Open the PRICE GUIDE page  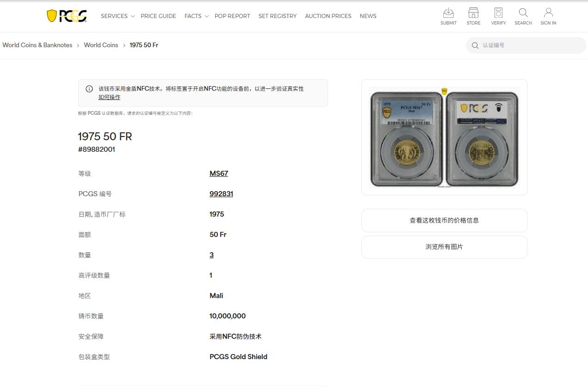158,16
